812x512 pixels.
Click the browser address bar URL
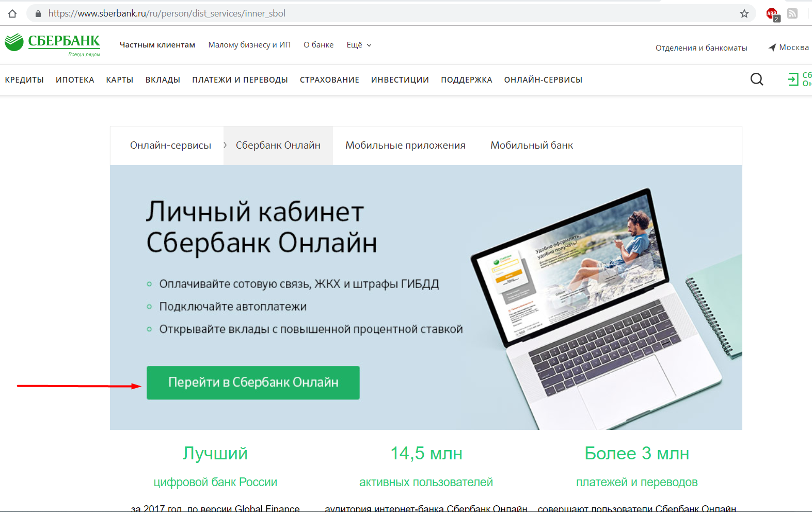(167, 14)
